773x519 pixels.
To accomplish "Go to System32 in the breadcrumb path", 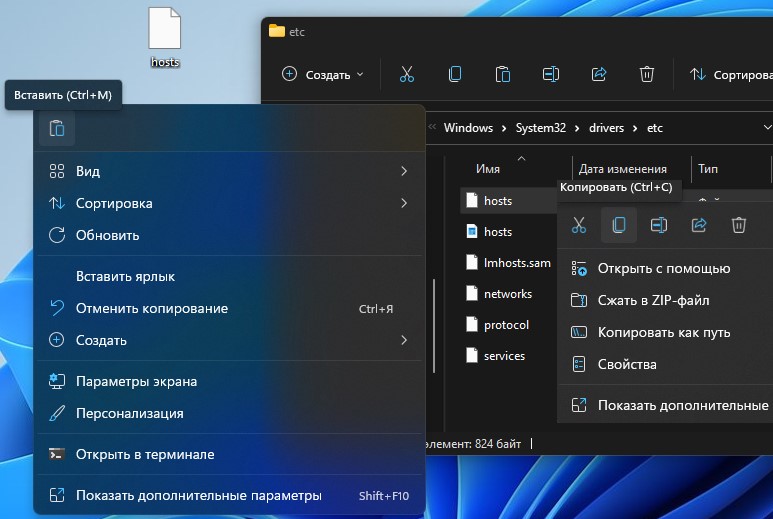I will [541, 128].
